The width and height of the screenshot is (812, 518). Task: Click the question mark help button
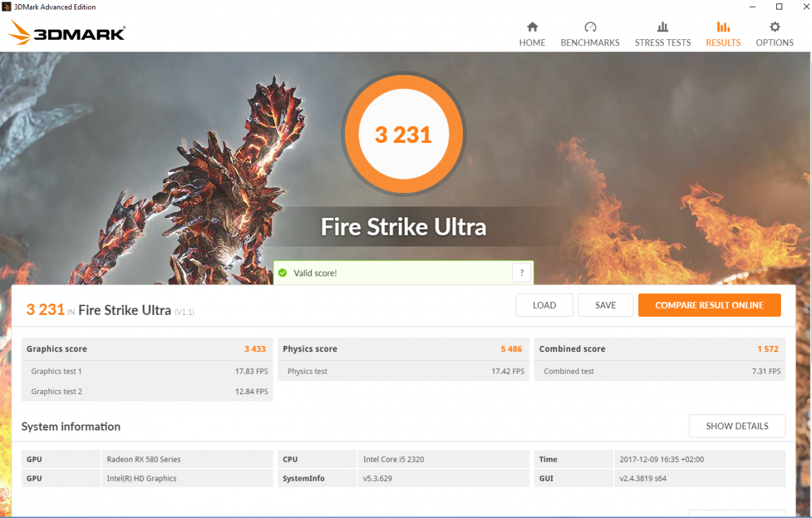pyautogui.click(x=522, y=273)
